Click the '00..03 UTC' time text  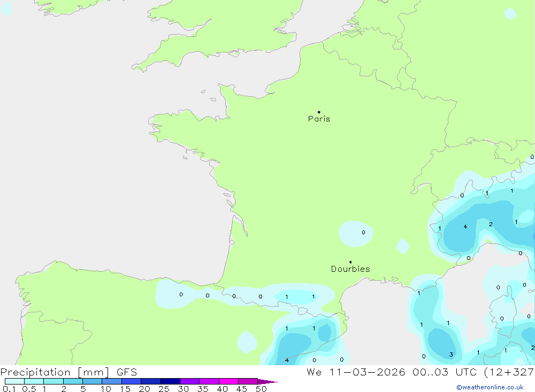(x=445, y=372)
